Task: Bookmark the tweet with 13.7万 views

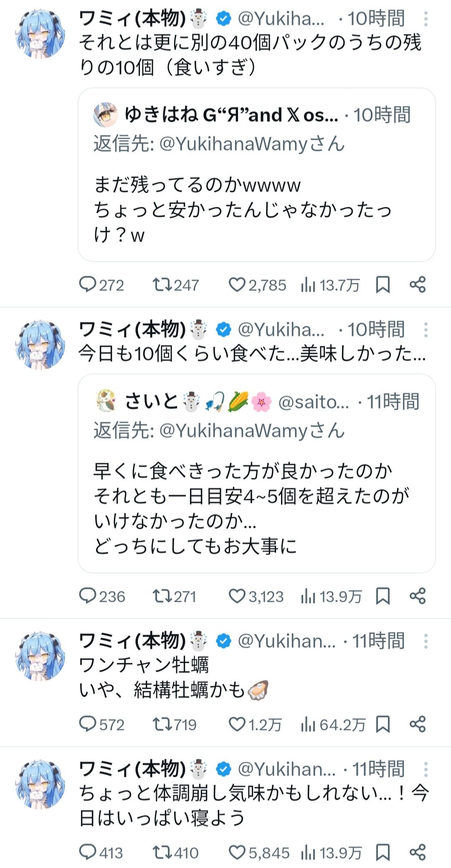Action: coord(383,285)
